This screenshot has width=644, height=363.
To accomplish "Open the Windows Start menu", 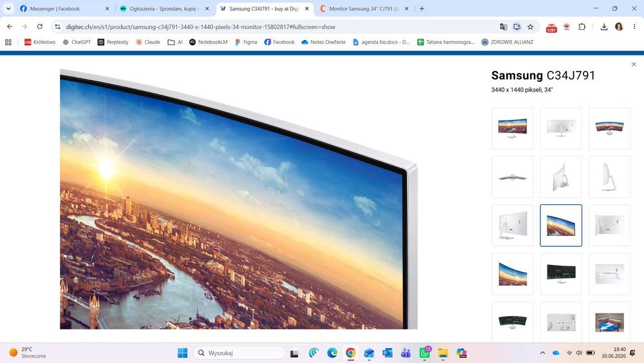I will pos(182,353).
